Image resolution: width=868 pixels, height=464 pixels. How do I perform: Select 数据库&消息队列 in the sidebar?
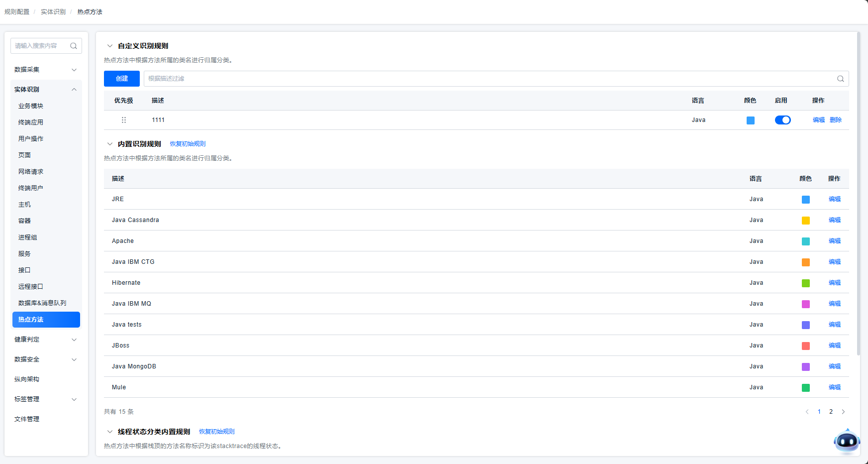[x=42, y=303]
